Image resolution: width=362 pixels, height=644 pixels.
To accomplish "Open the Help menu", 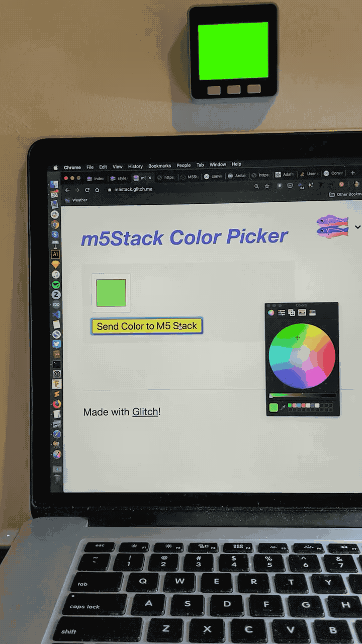I will coord(236,165).
